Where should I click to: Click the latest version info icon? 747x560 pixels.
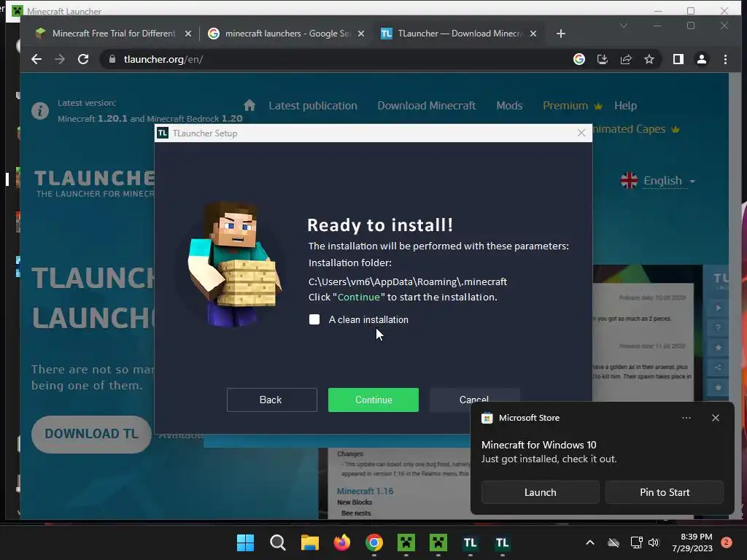click(40, 111)
